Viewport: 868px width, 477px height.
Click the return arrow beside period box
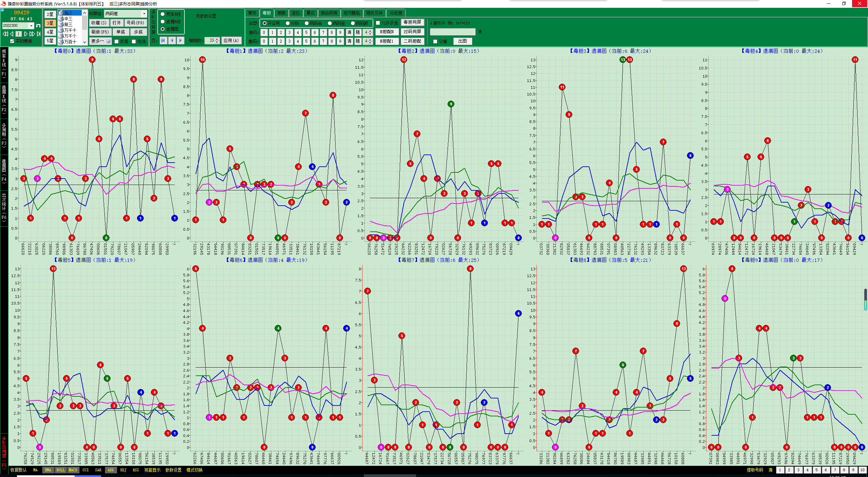point(38,26)
